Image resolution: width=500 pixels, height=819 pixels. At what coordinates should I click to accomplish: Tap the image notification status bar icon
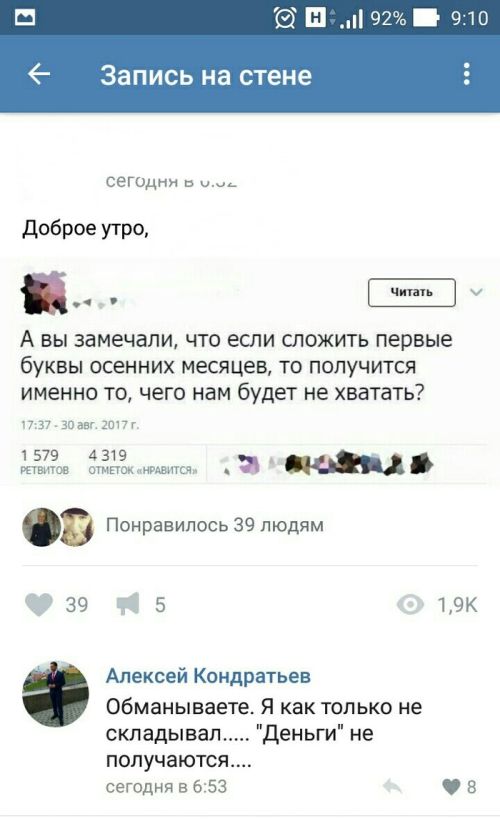(x=24, y=18)
